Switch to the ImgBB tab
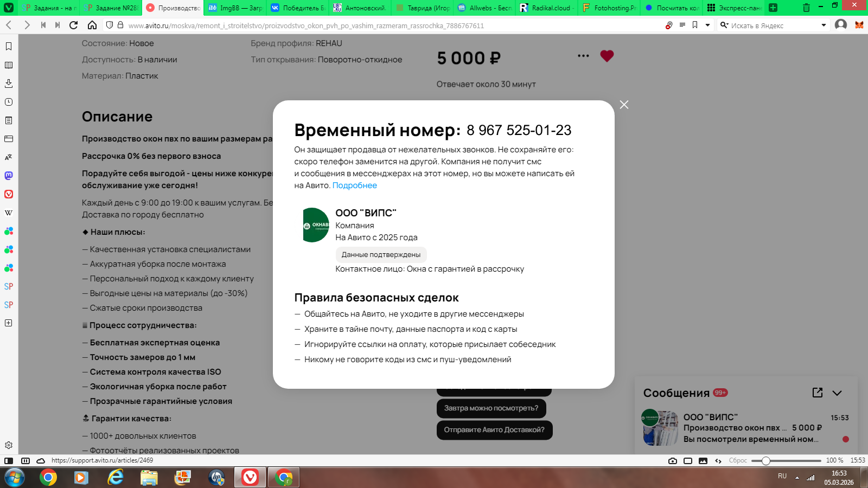This screenshot has width=868, height=488. point(235,8)
